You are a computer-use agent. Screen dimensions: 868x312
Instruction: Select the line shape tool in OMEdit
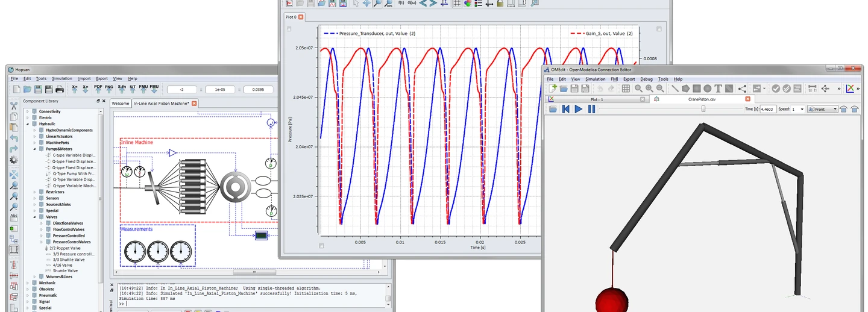tap(675, 89)
